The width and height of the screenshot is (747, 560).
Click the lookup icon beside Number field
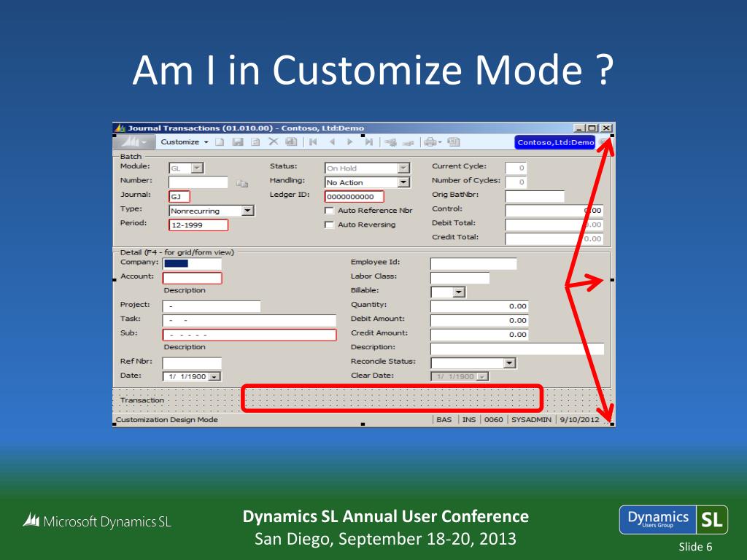(x=242, y=183)
